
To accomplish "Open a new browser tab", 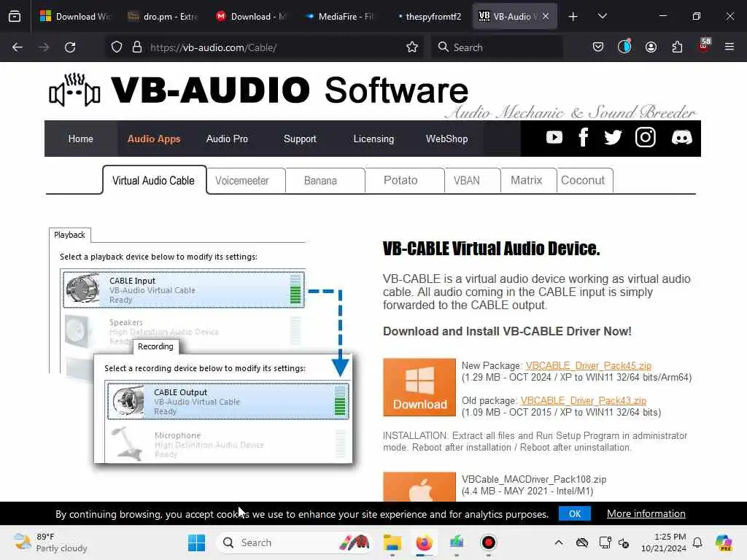I will click(573, 17).
